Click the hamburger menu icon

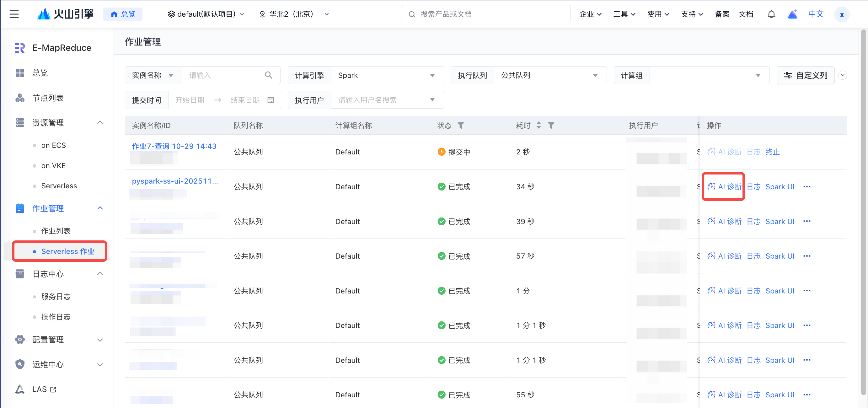click(14, 14)
